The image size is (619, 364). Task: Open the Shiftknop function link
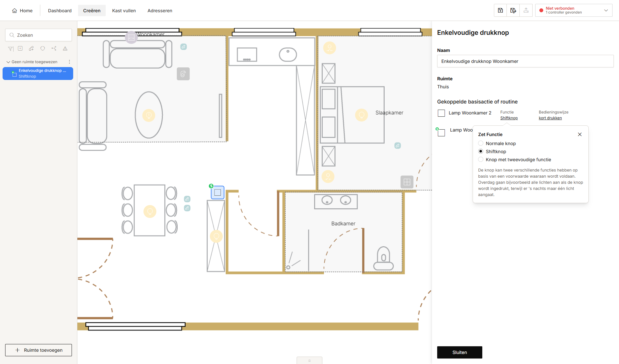(x=509, y=118)
